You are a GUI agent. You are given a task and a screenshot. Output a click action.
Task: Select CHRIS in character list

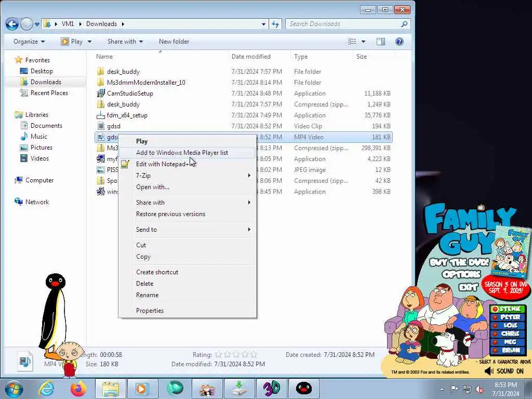[508, 334]
